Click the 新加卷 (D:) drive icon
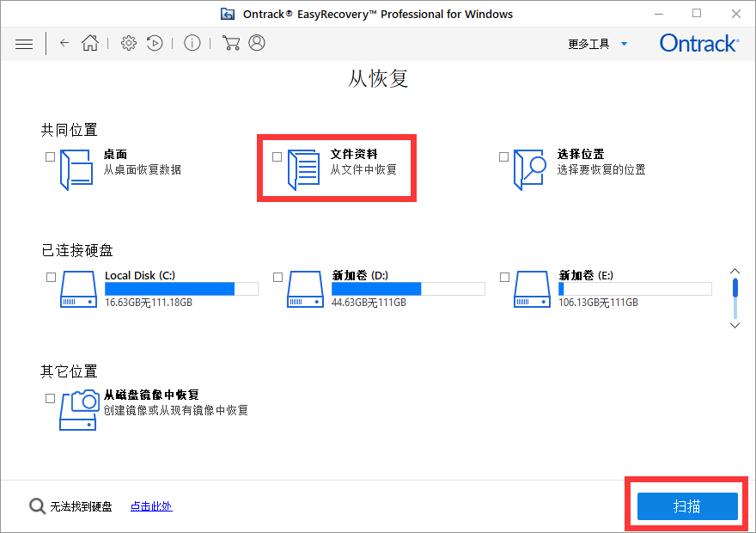756x533 pixels. pyautogui.click(x=305, y=290)
